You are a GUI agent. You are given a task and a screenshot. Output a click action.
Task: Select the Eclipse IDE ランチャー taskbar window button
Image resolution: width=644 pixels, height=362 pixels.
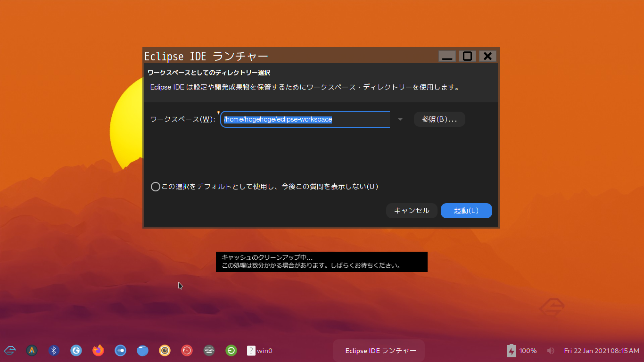(379, 351)
